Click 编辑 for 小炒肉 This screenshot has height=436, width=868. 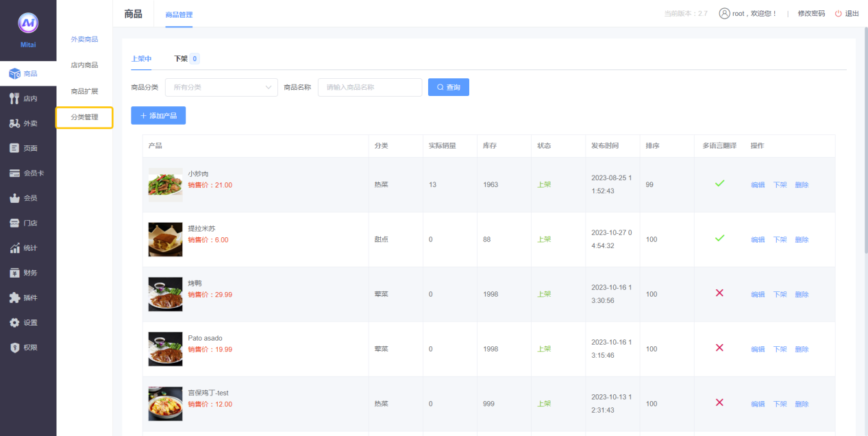click(x=758, y=185)
